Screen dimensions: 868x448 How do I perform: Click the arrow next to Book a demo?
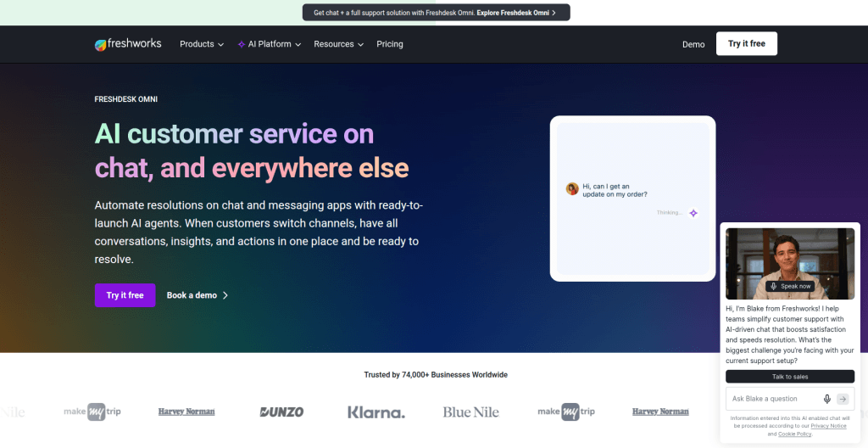[x=225, y=295]
